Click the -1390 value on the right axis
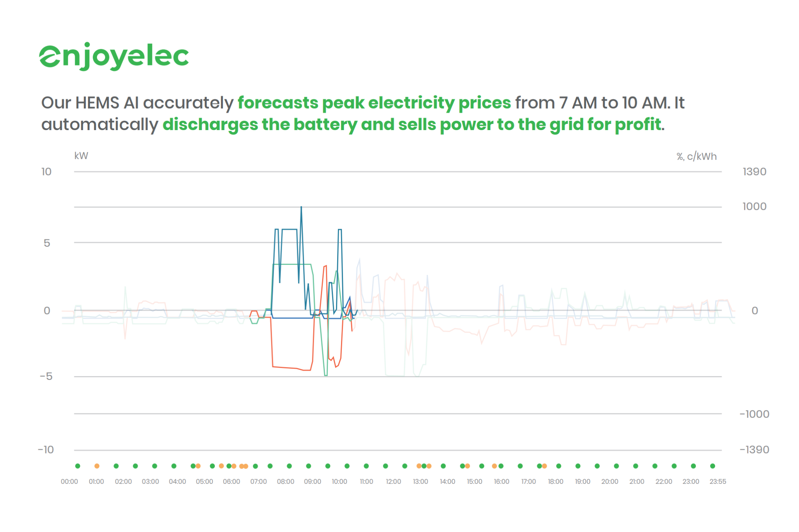The height and width of the screenshot is (532, 799). 754,449
